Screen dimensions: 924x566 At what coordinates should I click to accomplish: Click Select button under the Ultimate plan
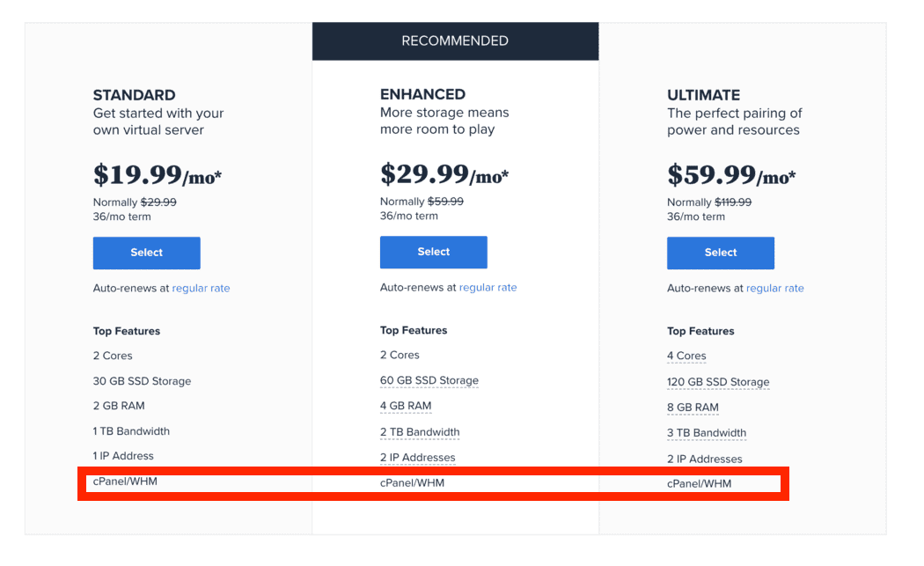point(720,253)
